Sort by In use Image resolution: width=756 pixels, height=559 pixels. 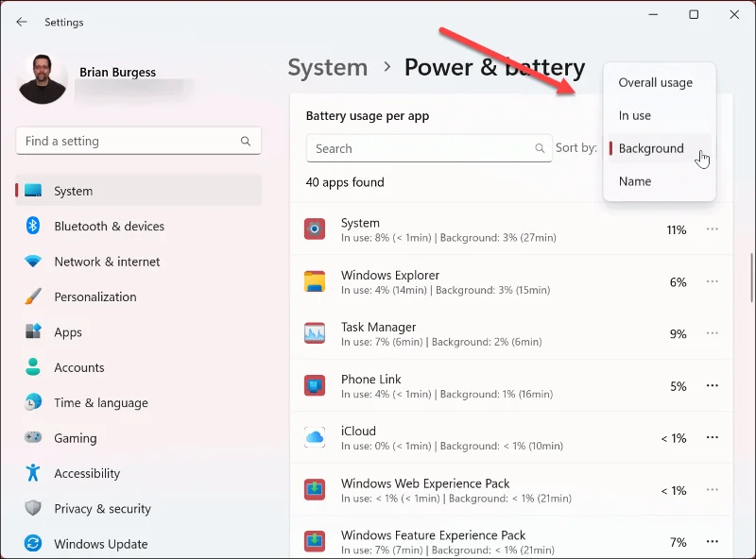(659, 115)
